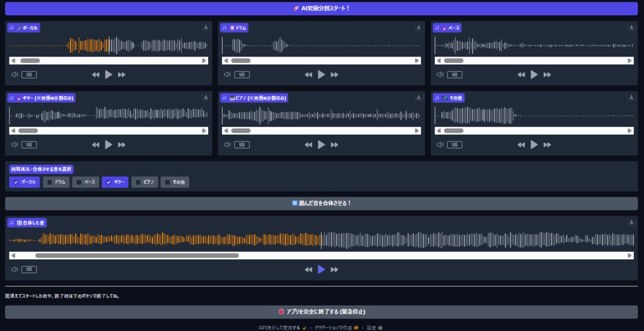Change 合体した音 playback speed 1回 button

29,269
